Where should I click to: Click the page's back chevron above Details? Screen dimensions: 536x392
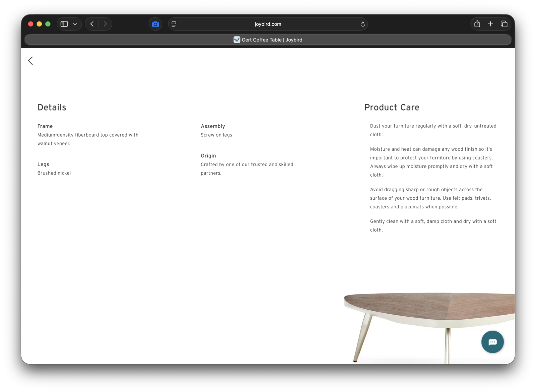click(30, 61)
